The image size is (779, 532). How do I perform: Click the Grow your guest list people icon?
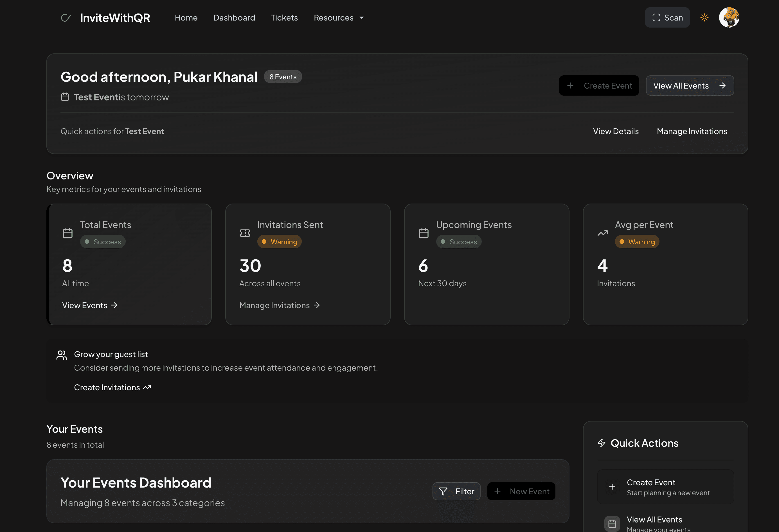click(x=62, y=355)
